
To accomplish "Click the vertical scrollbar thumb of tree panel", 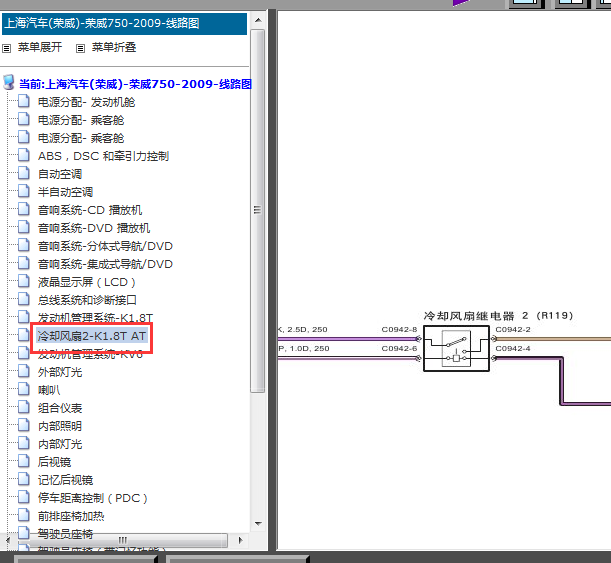I will click(x=258, y=210).
